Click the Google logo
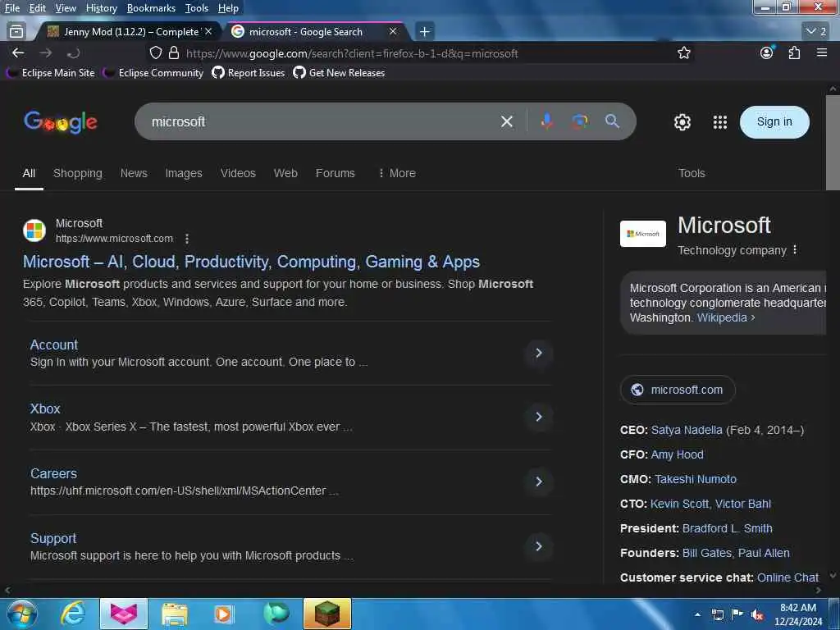This screenshot has width=840, height=630. [61, 122]
